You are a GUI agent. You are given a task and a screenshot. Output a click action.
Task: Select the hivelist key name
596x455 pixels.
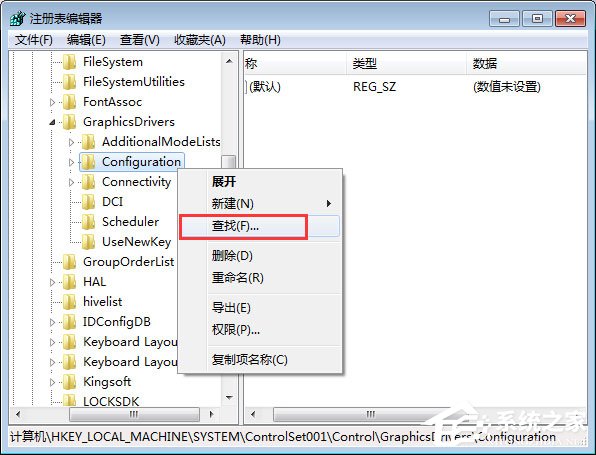click(x=103, y=302)
